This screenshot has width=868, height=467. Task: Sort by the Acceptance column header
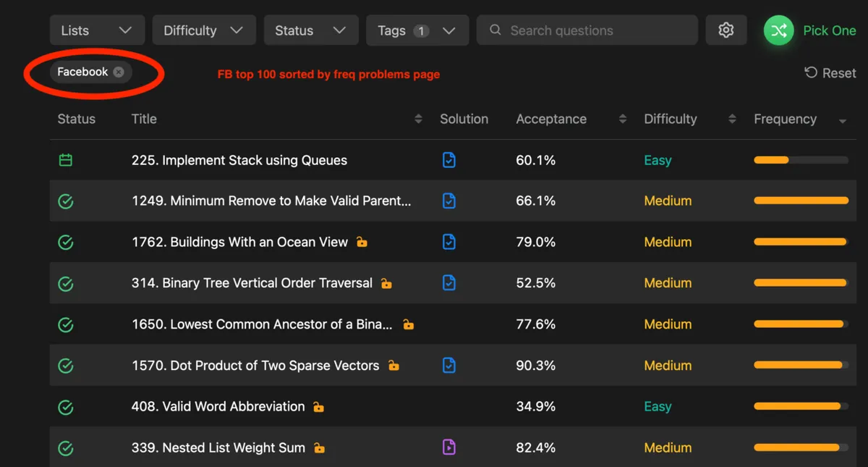tap(551, 119)
